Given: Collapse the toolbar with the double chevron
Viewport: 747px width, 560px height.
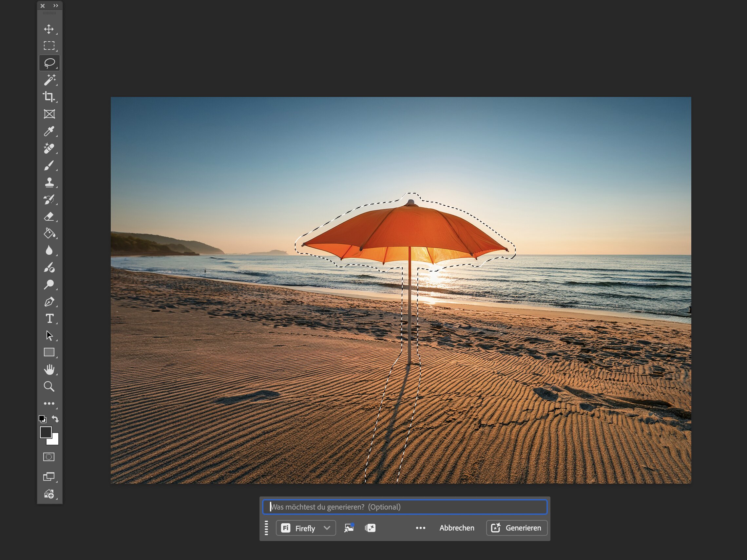Looking at the screenshot, I should [x=56, y=6].
